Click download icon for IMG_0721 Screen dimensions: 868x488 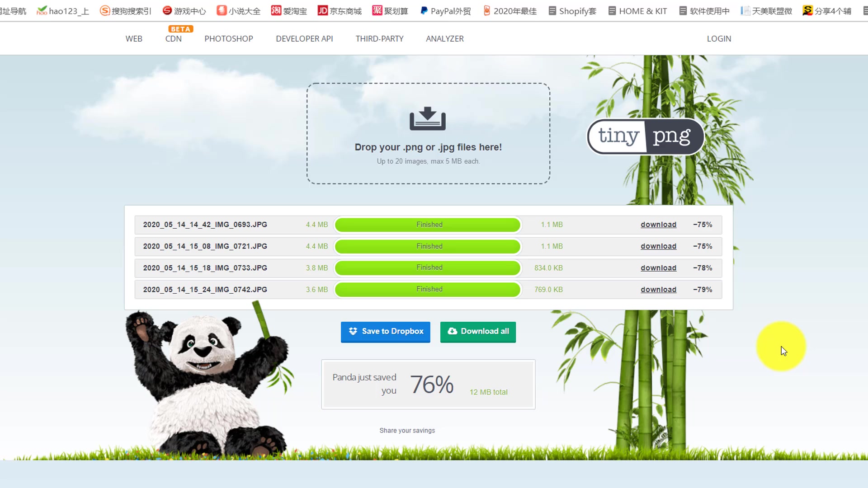coord(658,246)
